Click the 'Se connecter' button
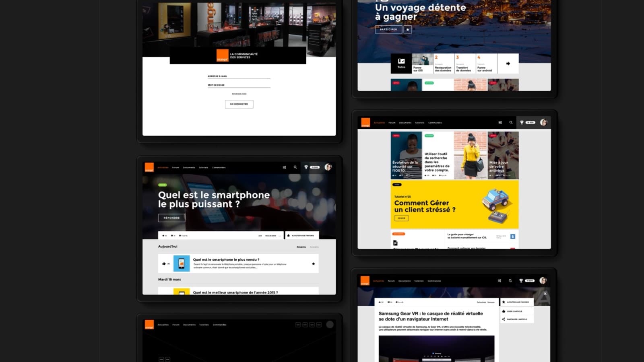Image resolution: width=644 pixels, height=362 pixels. pyautogui.click(x=239, y=104)
